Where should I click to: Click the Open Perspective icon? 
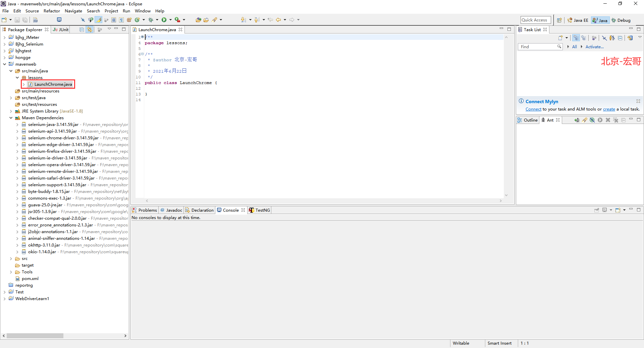coord(559,20)
